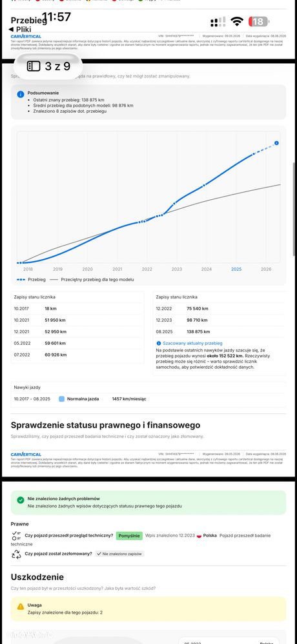Click the blue info icon beside Podsumowanie
Screen dimensions: 297x644
pyautogui.click(x=21, y=95)
